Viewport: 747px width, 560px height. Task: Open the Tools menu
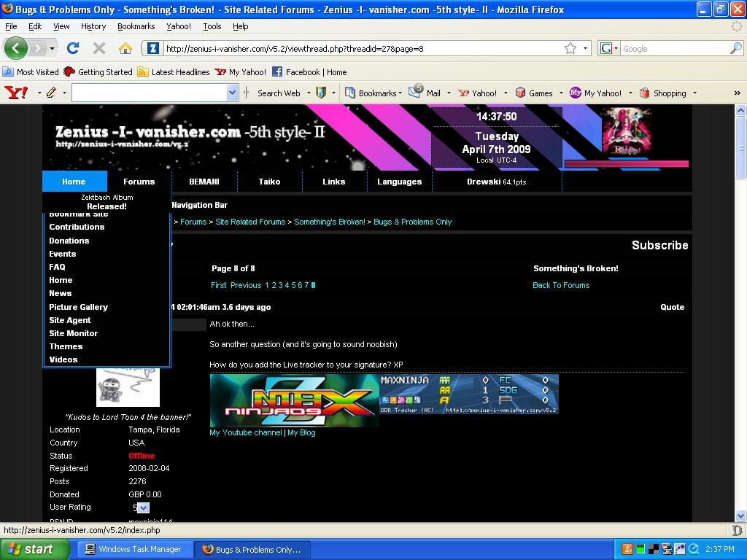click(212, 26)
